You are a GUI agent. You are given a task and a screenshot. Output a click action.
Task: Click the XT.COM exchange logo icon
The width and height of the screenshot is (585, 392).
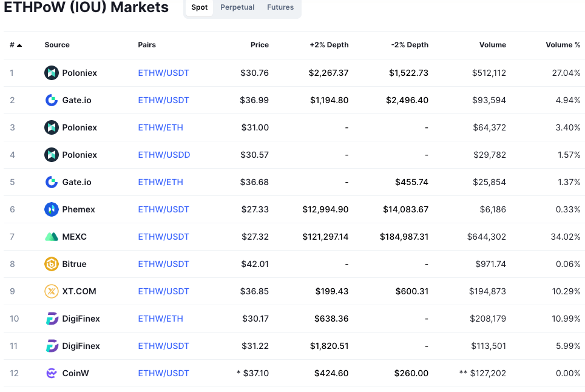(52, 291)
